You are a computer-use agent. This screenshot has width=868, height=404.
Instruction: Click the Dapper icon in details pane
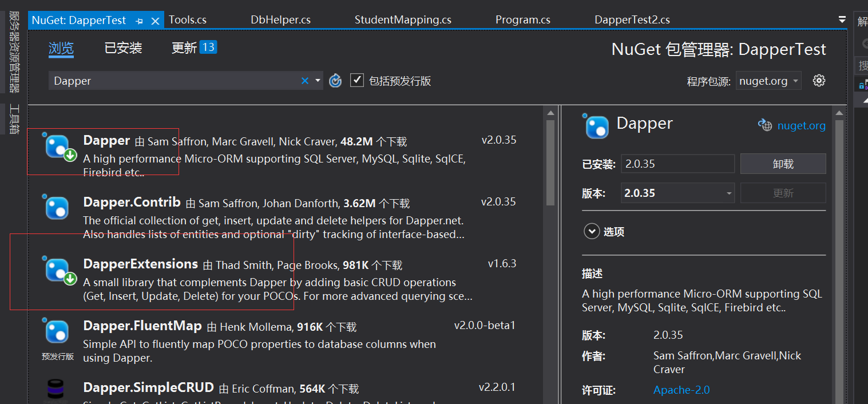pos(597,126)
